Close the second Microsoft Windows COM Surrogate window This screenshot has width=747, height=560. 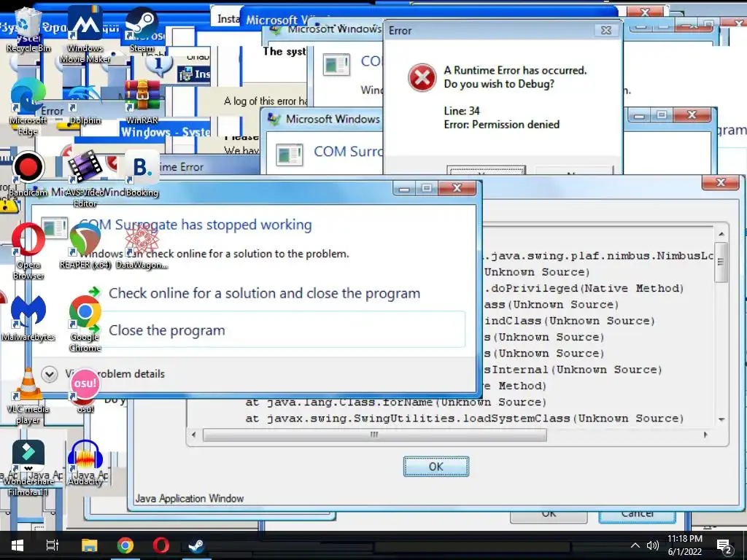(x=692, y=114)
